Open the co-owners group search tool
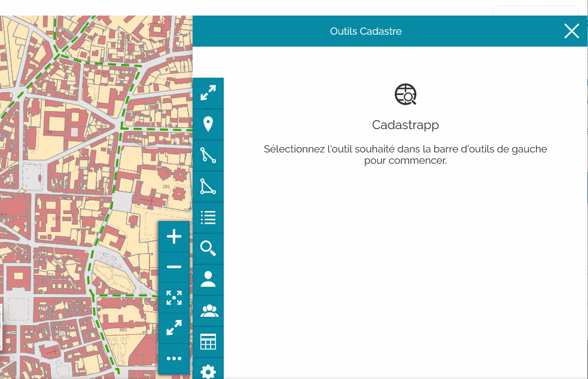This screenshot has width=588, height=379. click(x=208, y=311)
